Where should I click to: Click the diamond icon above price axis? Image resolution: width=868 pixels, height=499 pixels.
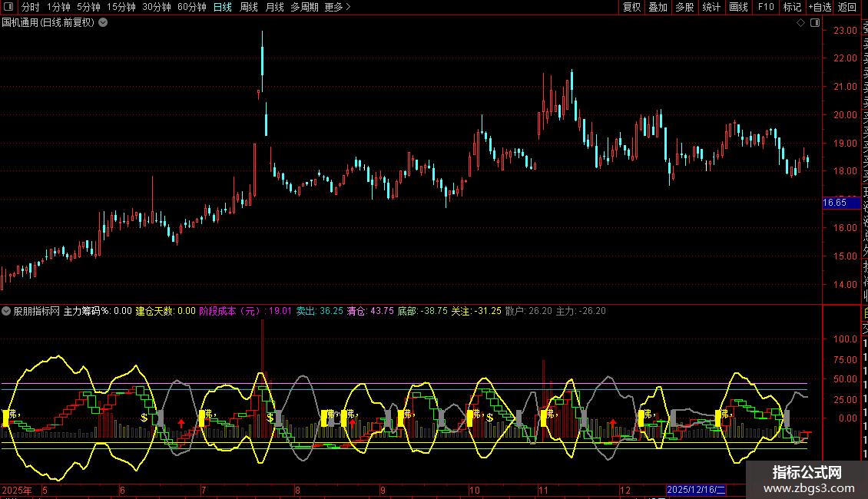click(x=800, y=23)
